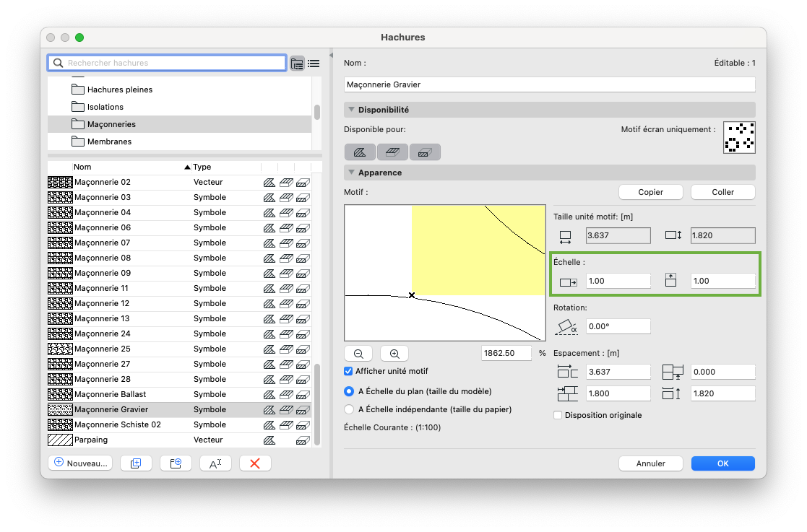Viewport: 807px width, 532px height.
Task: Collapse left panel with divider arrow
Action: [331, 55]
